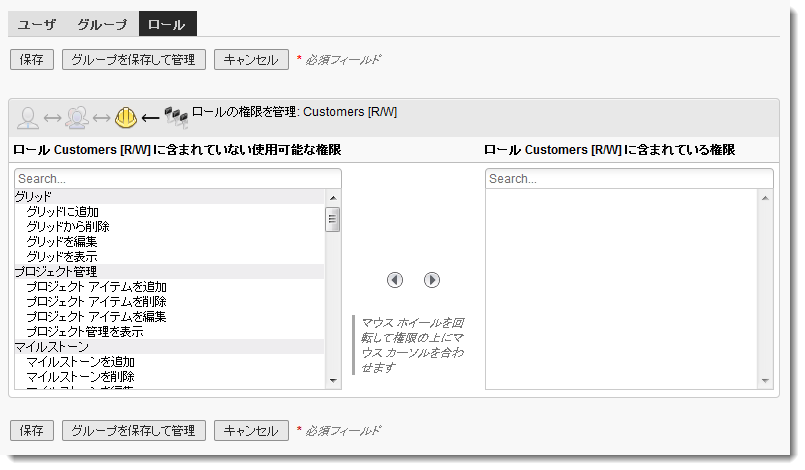Select the マイルストーン category header
This screenshot has height=470, width=805.
point(169,346)
